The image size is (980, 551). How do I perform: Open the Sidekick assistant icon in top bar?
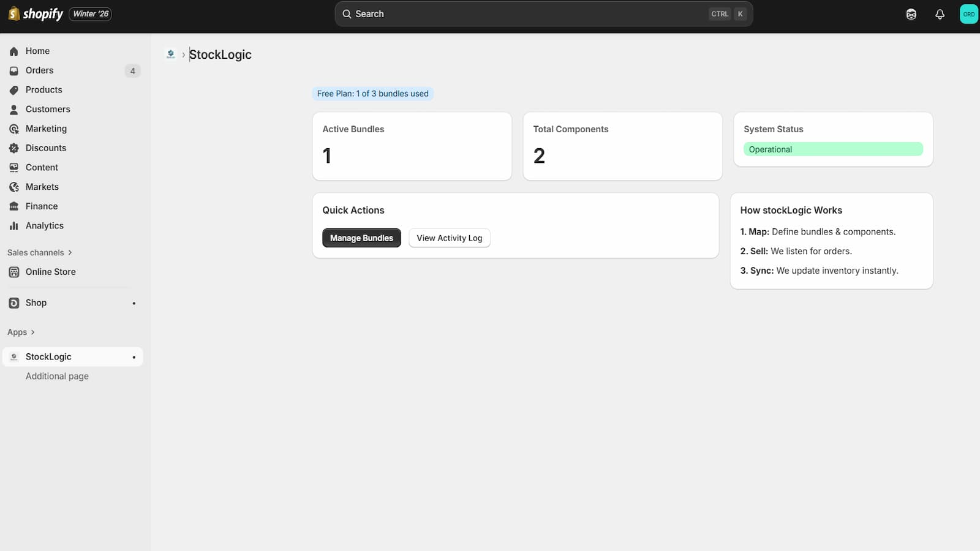(911, 14)
